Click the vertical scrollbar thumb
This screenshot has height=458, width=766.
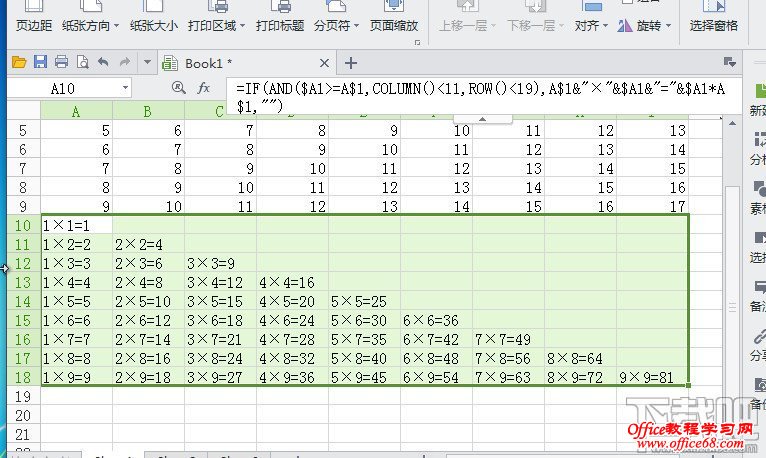coord(732,307)
